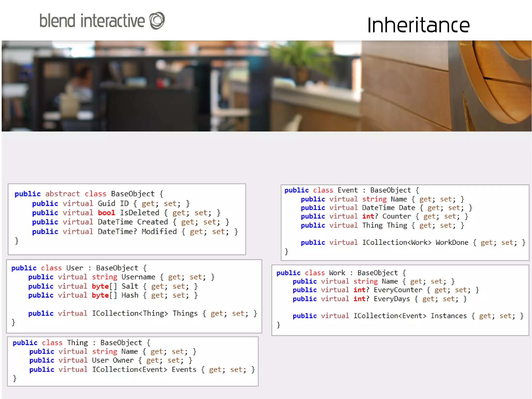This screenshot has width=532, height=399.
Task: Click the int? EveryDays property line
Action: [379, 299]
